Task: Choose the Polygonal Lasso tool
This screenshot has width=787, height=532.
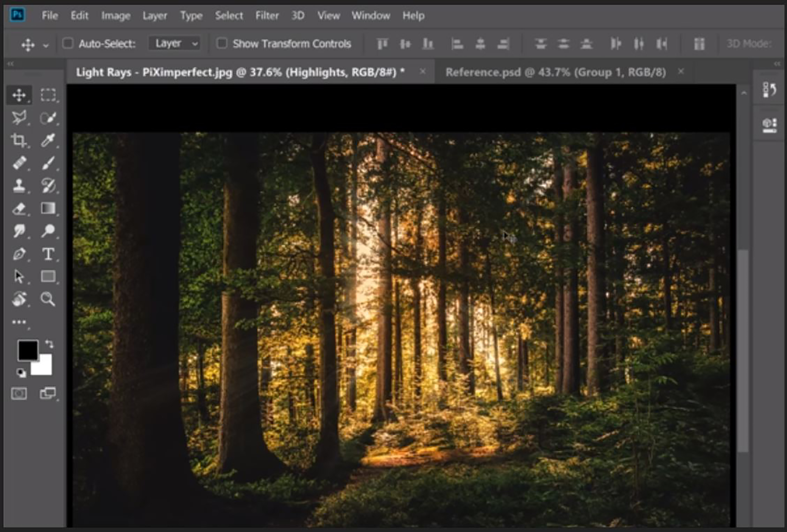Action: (19, 117)
